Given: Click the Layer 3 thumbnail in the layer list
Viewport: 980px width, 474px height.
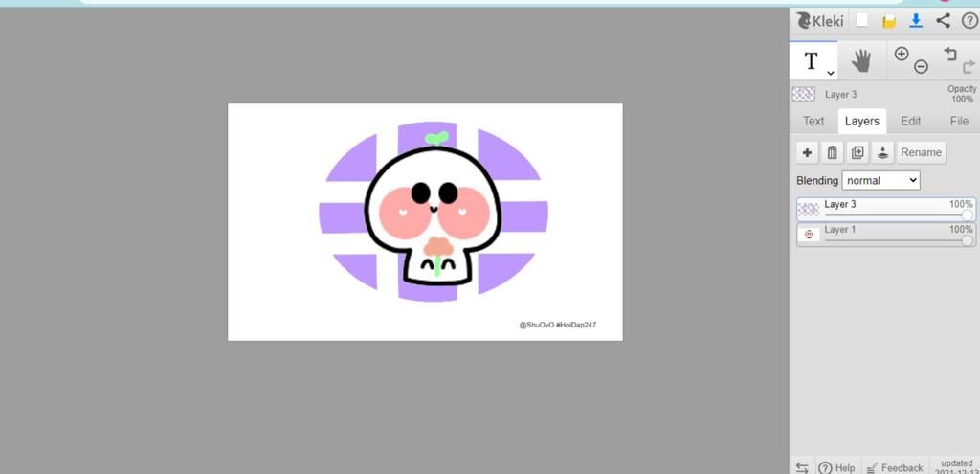Looking at the screenshot, I should click(809, 210).
